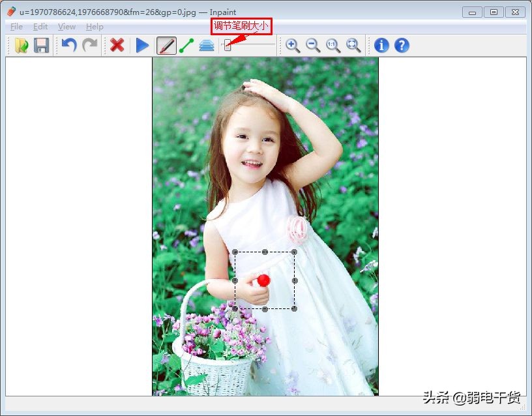Open the Edit menu

[40, 27]
